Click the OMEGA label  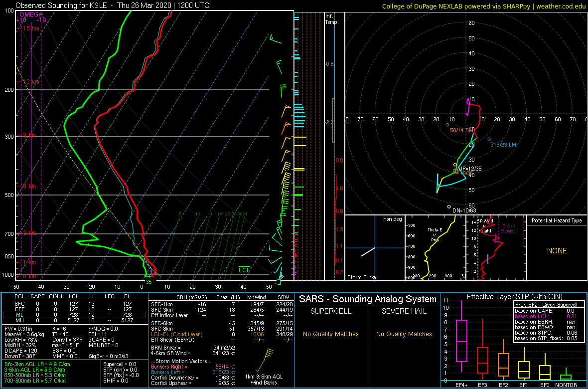coord(31,14)
